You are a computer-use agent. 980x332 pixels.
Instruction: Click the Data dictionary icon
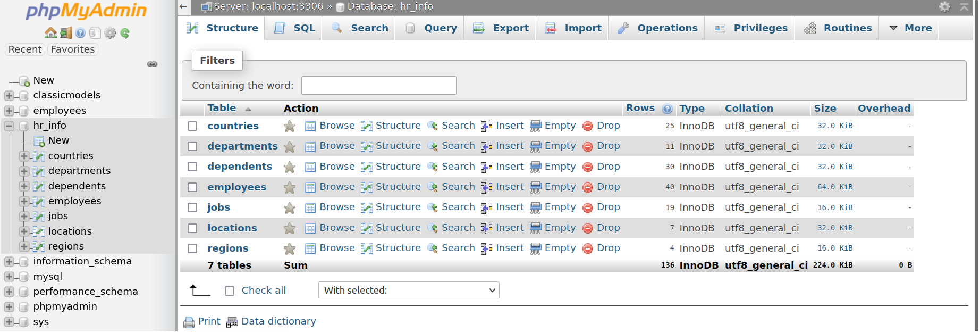pyautogui.click(x=232, y=322)
